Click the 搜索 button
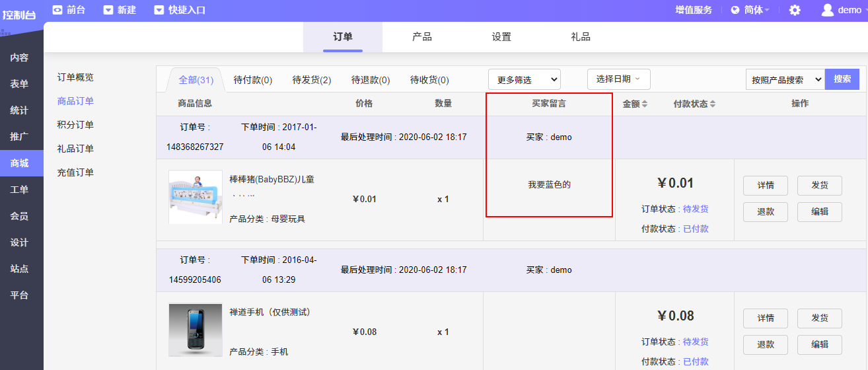The image size is (868, 370). point(842,79)
